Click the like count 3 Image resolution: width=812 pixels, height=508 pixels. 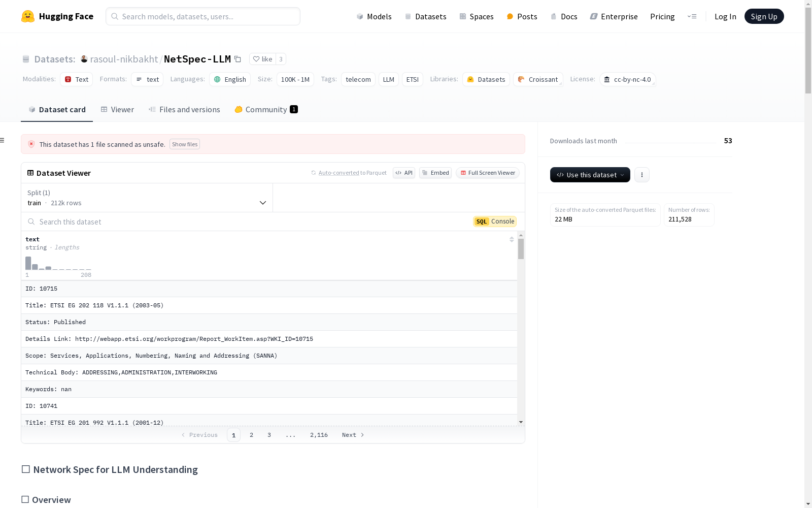281,59
